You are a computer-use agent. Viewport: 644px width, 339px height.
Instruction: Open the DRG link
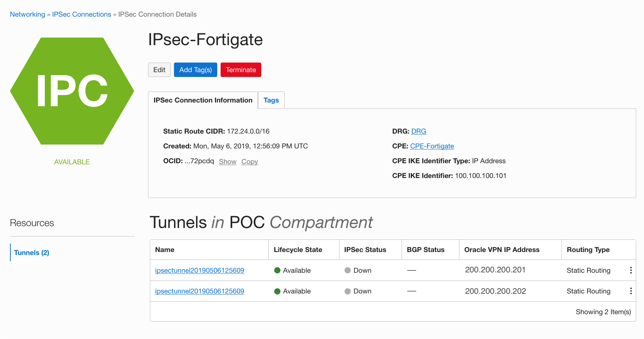pos(419,131)
